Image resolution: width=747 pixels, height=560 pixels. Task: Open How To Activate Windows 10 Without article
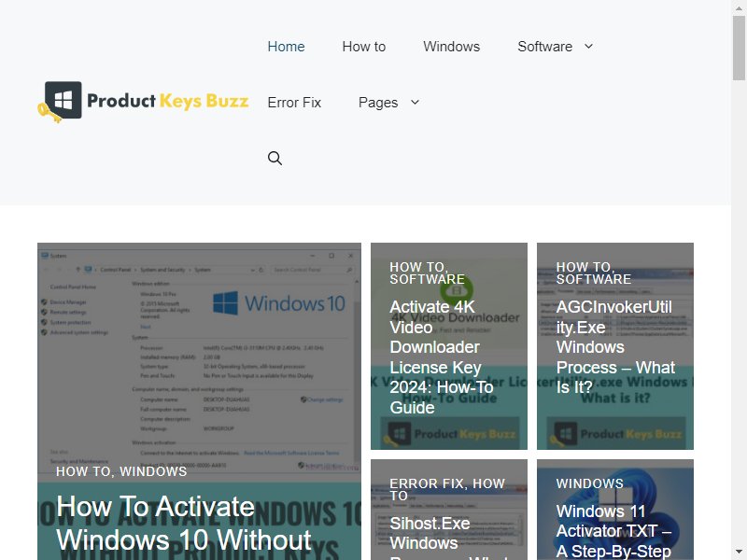(x=184, y=523)
